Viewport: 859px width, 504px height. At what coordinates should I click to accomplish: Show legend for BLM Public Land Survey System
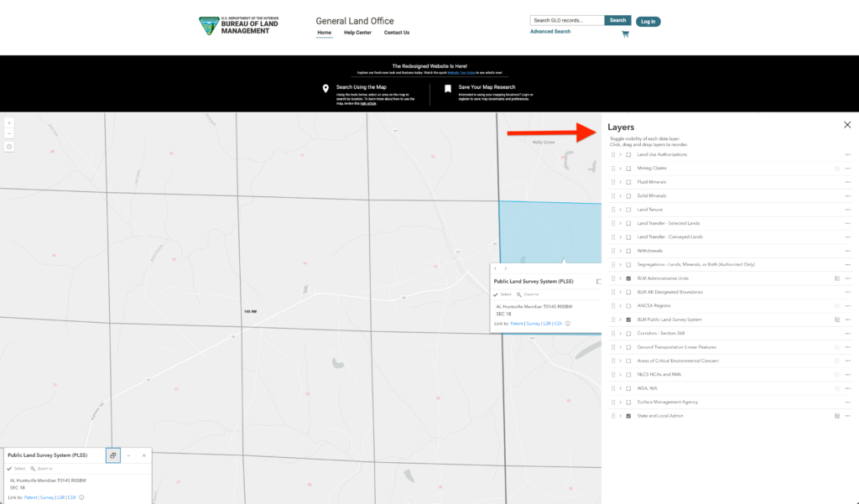[x=837, y=320]
